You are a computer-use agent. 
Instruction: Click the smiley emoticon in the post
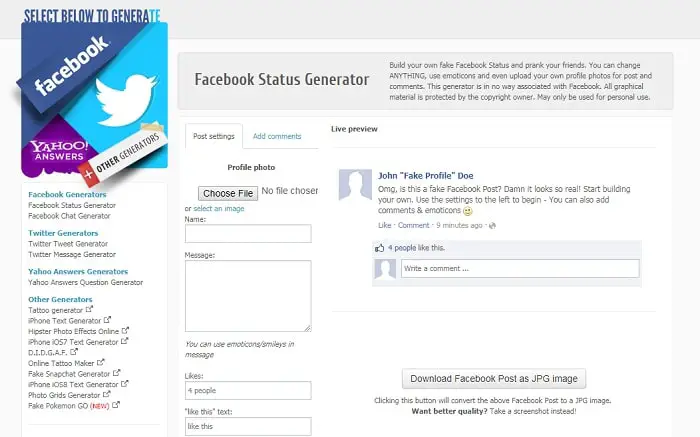[x=467, y=211]
